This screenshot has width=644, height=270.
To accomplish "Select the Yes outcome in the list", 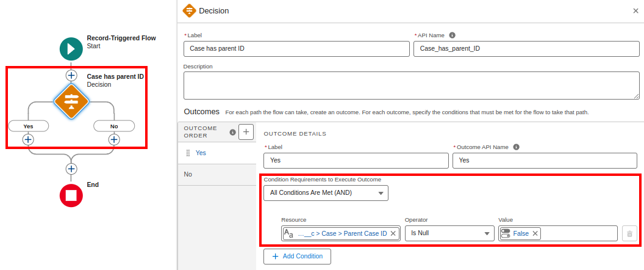I will point(201,153).
